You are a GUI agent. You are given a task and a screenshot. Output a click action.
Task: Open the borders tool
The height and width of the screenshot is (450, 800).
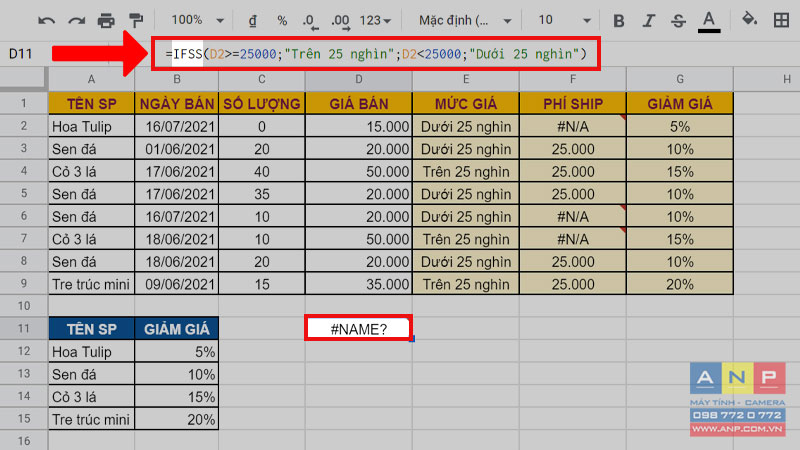[x=781, y=20]
